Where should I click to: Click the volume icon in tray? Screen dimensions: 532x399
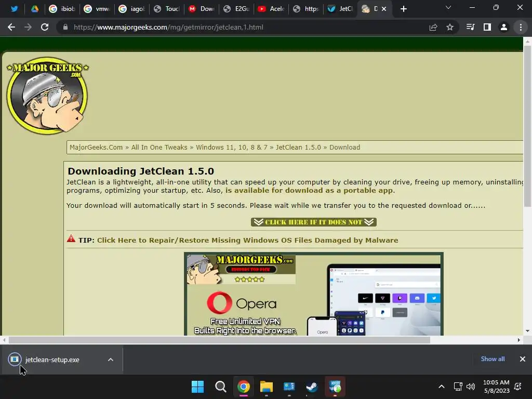point(471,387)
